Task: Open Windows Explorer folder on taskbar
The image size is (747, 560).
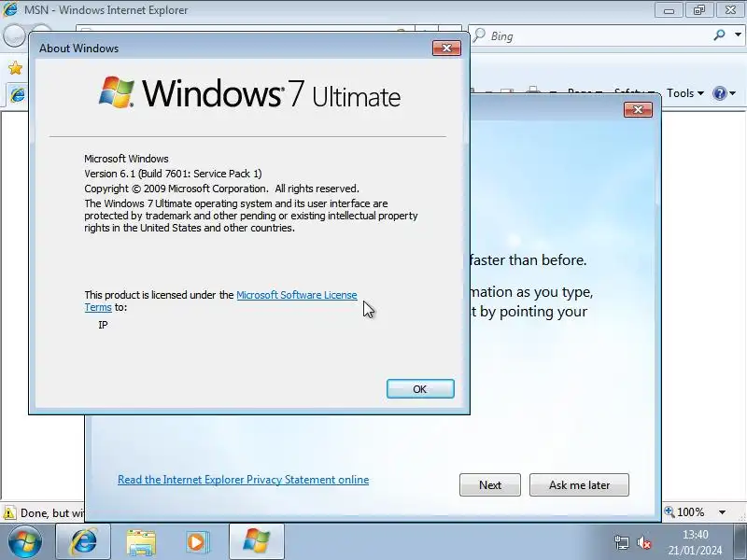Action: (141, 542)
